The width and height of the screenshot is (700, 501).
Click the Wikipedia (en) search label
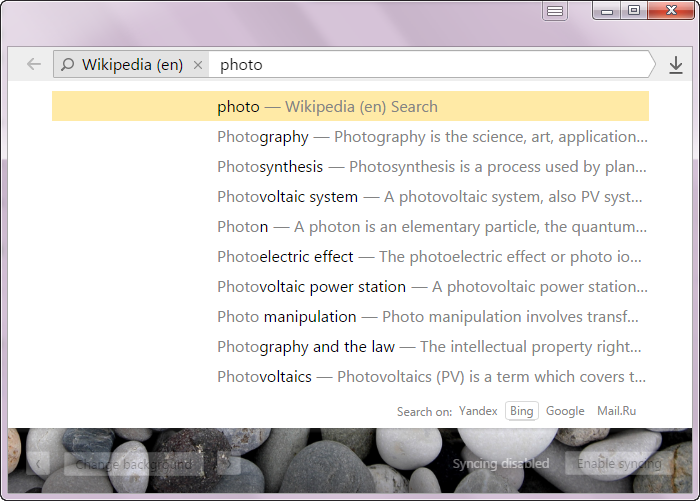tap(132, 65)
